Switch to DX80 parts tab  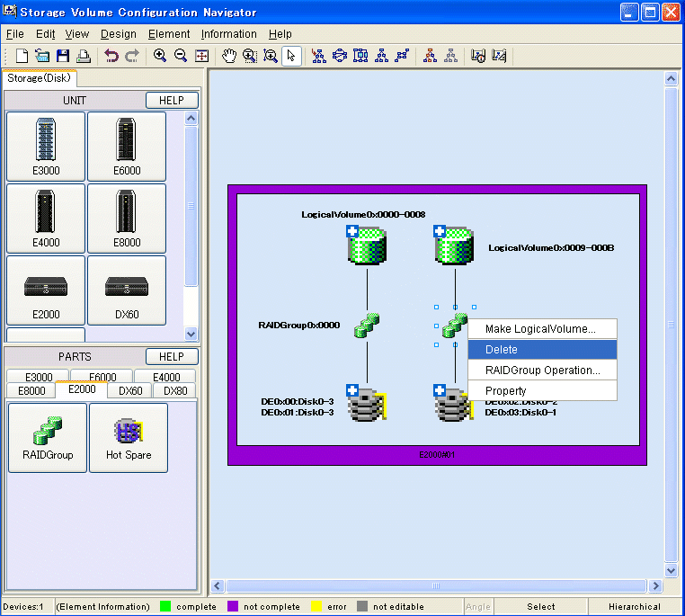pos(175,390)
